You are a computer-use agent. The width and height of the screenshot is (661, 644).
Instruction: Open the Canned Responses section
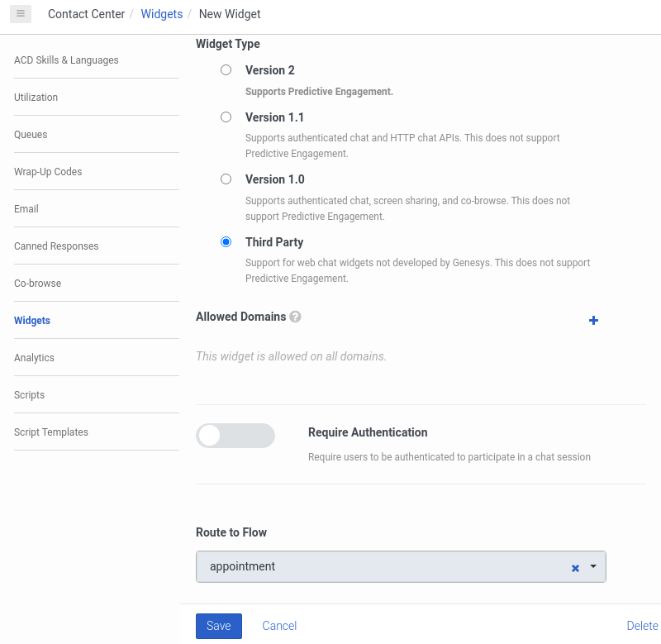tap(56, 246)
